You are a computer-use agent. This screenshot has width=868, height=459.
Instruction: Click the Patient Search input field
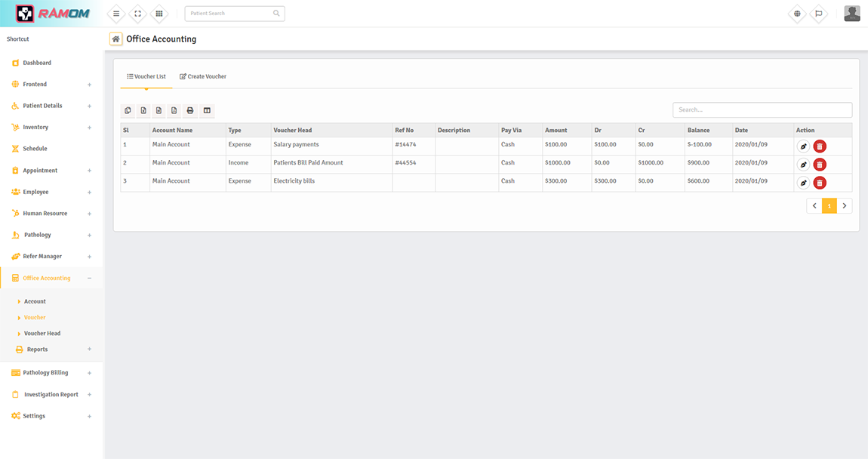(230, 14)
